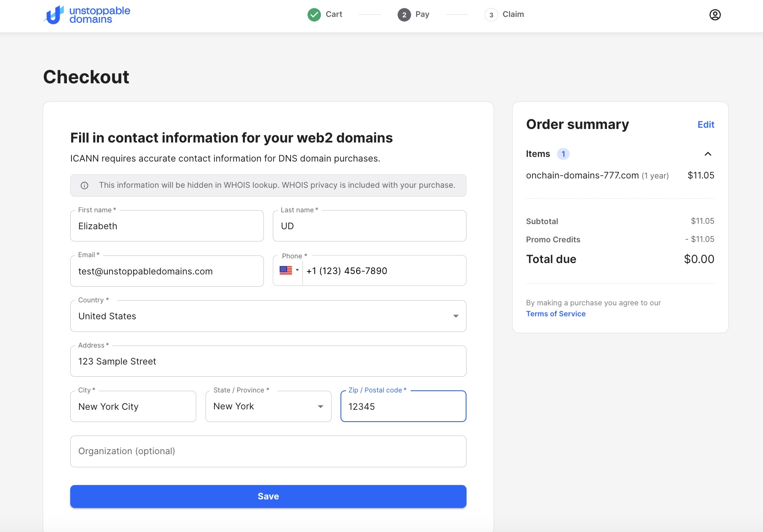Focus the First name field
The height and width of the screenshot is (532, 763).
167,226
